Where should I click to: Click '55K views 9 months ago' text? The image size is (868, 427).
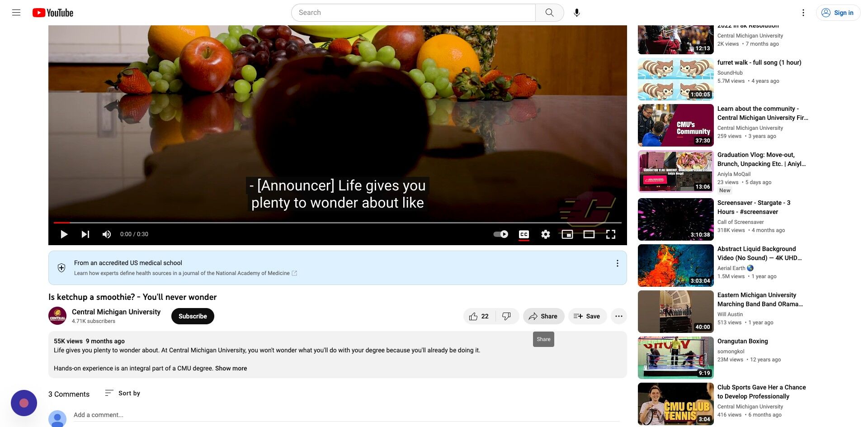pyautogui.click(x=89, y=341)
